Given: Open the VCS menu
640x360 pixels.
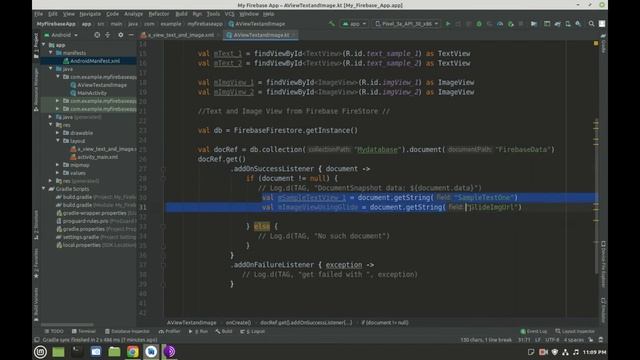Looking at the screenshot, I should pyautogui.click(x=229, y=14).
